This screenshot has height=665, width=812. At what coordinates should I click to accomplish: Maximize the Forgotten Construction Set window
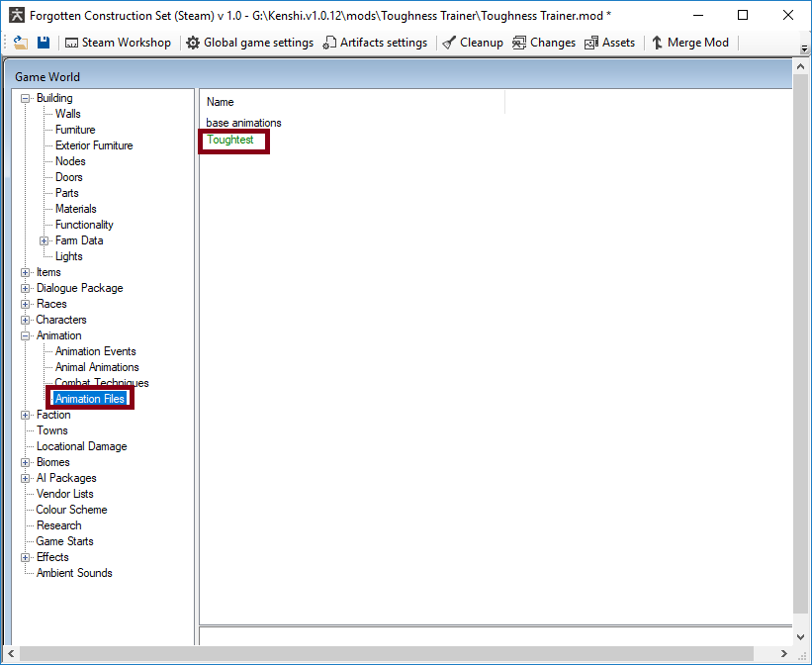[x=743, y=15]
